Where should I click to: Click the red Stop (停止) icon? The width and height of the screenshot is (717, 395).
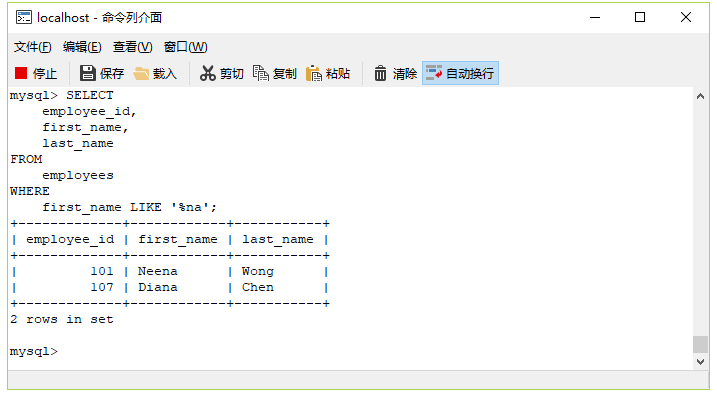pyautogui.click(x=21, y=73)
